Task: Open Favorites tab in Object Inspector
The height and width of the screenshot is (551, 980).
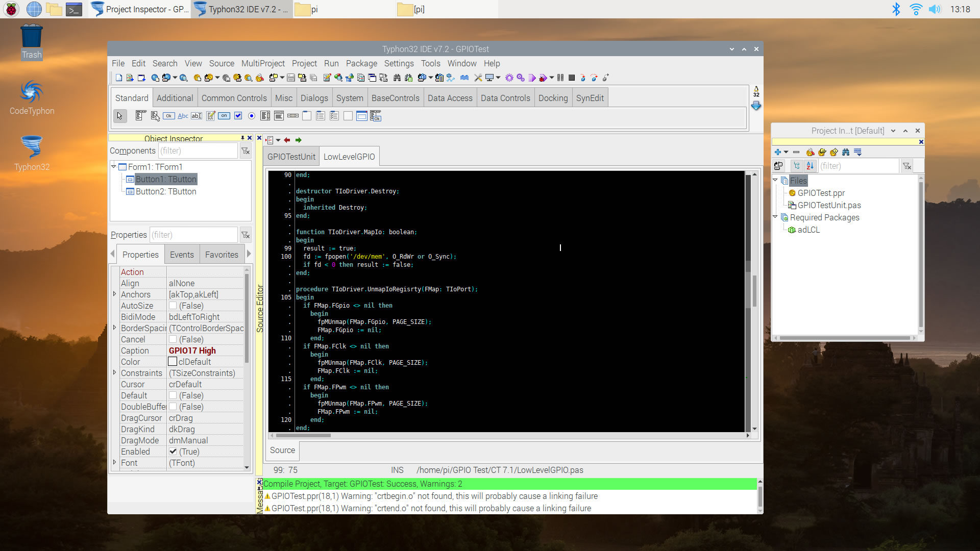Action: (x=222, y=255)
